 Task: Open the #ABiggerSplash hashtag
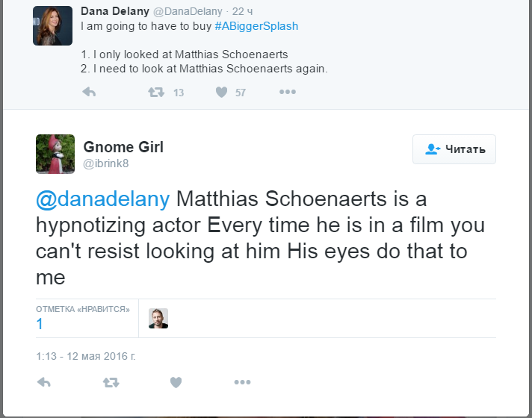click(x=256, y=26)
